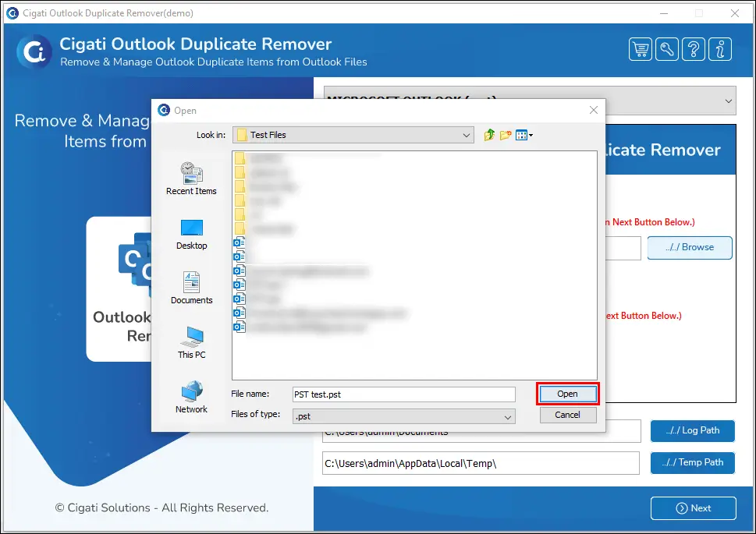Viewport: 756px width, 534px height.
Task: Select This PC in the sidebar
Action: [x=191, y=343]
